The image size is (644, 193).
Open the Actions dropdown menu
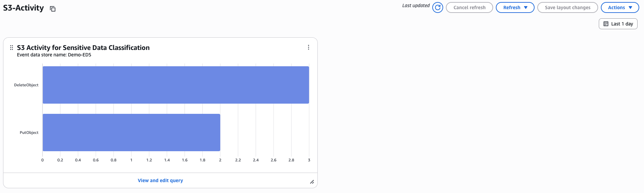620,7
